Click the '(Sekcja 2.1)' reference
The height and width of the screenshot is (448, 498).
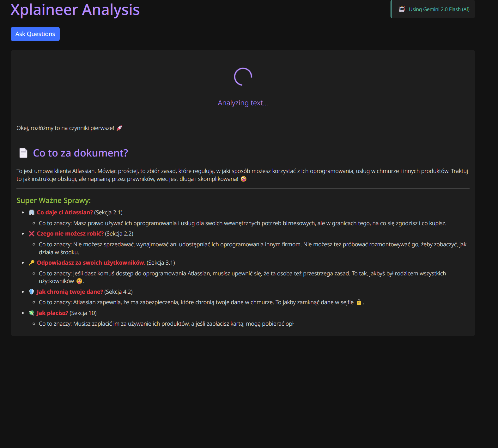click(108, 212)
